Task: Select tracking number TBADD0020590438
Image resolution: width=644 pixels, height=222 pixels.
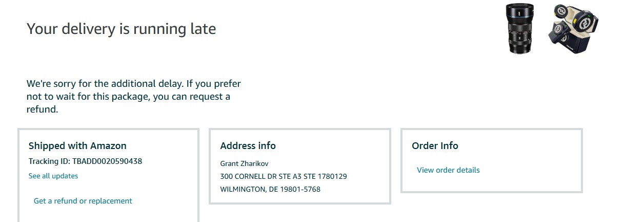Action: [107, 161]
